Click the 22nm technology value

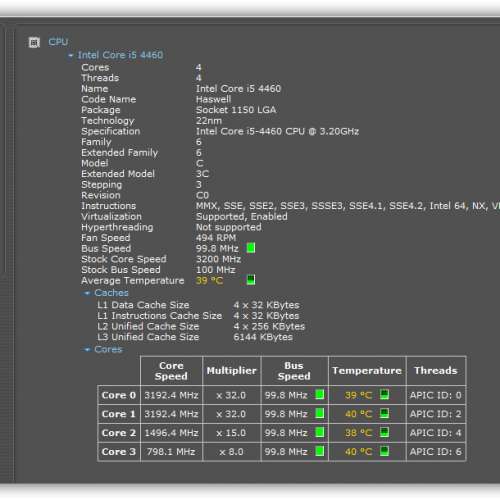[209, 121]
